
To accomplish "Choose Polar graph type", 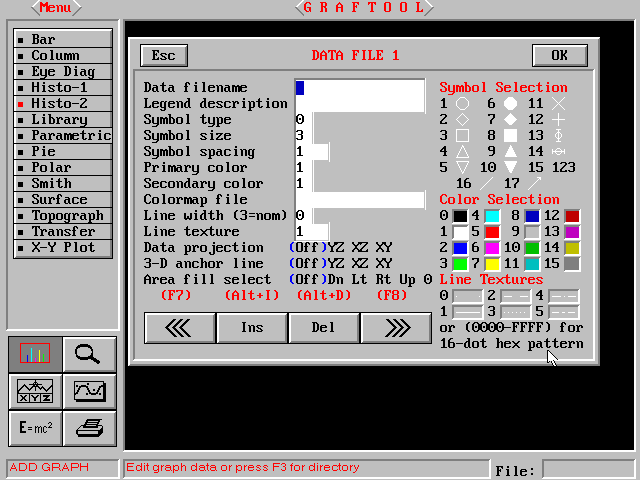I will pos(63,167).
